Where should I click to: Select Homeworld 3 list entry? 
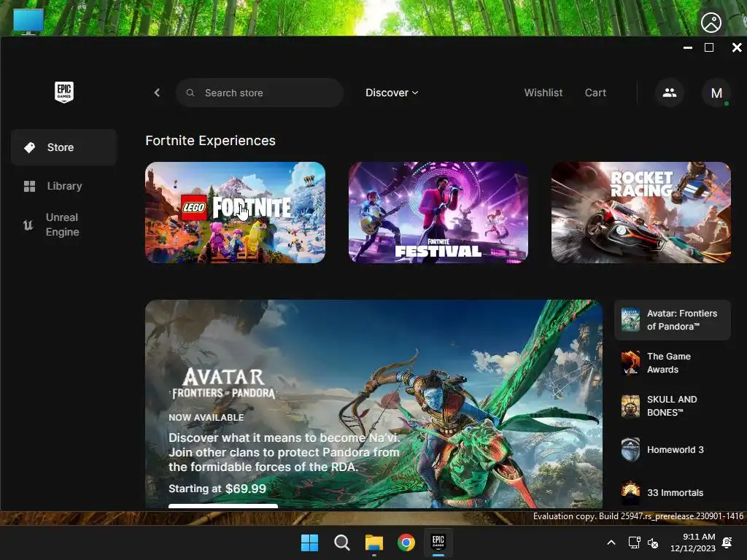click(x=673, y=449)
